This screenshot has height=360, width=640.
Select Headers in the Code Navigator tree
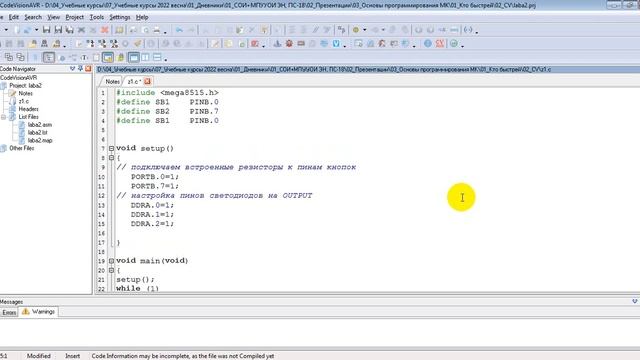[29, 109]
